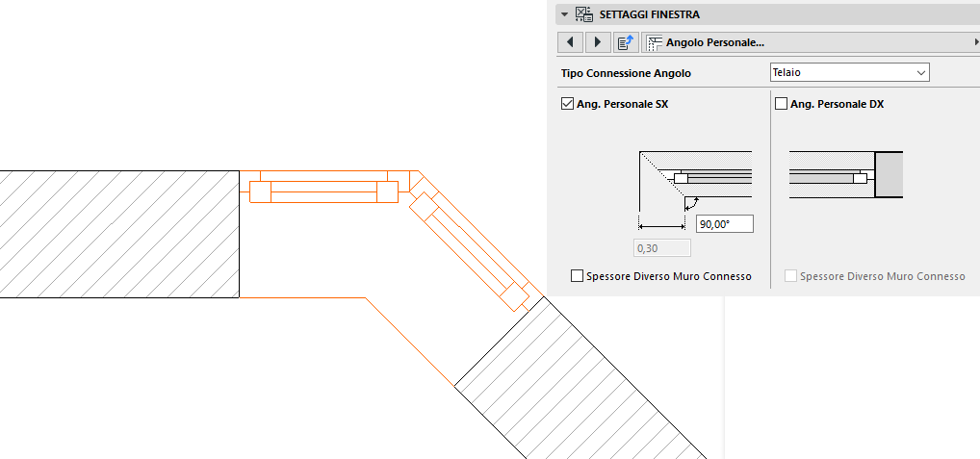The width and height of the screenshot is (980, 459).
Task: Tick left Spessore Diverso Muro Connesso checkbox
Action: tap(577, 276)
